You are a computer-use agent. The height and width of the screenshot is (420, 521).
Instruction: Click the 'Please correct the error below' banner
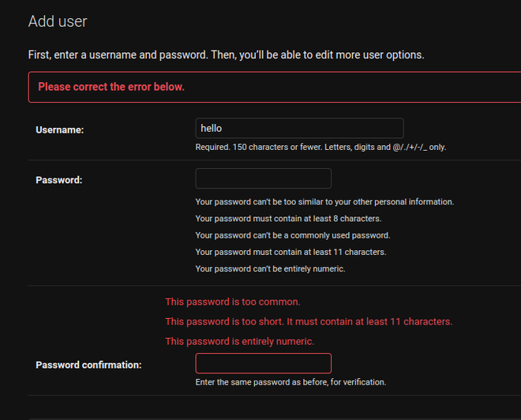click(x=111, y=87)
